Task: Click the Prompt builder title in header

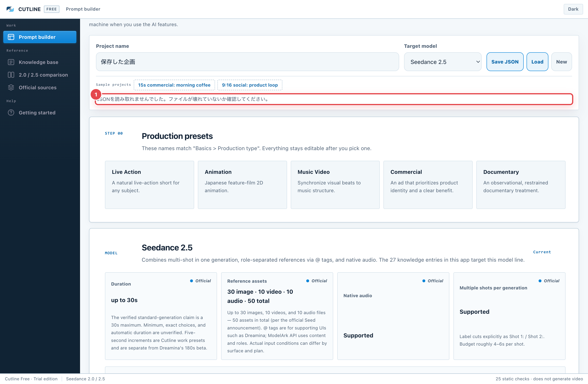Action: [x=83, y=9]
